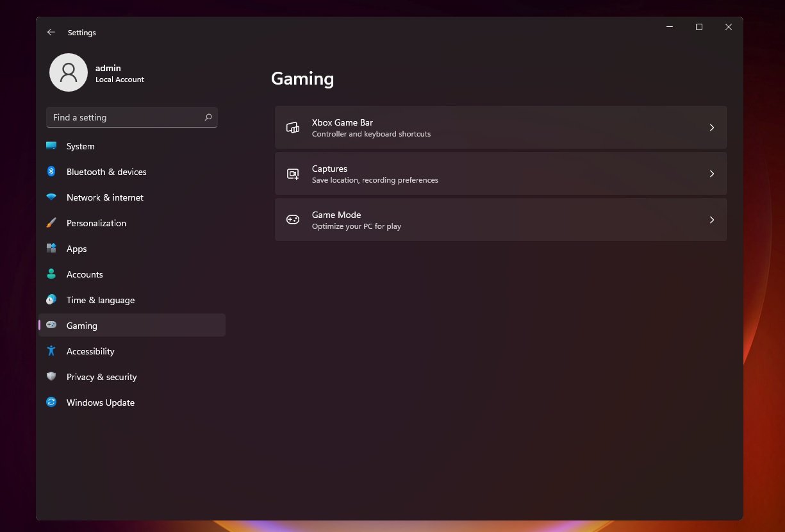Screen dimensions: 785x532
Task: Click 'Save location, recording preferences' text
Action: pyautogui.click(x=375, y=180)
